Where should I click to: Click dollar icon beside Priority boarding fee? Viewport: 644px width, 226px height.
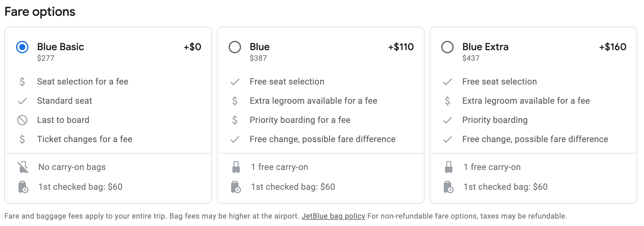coord(235,120)
